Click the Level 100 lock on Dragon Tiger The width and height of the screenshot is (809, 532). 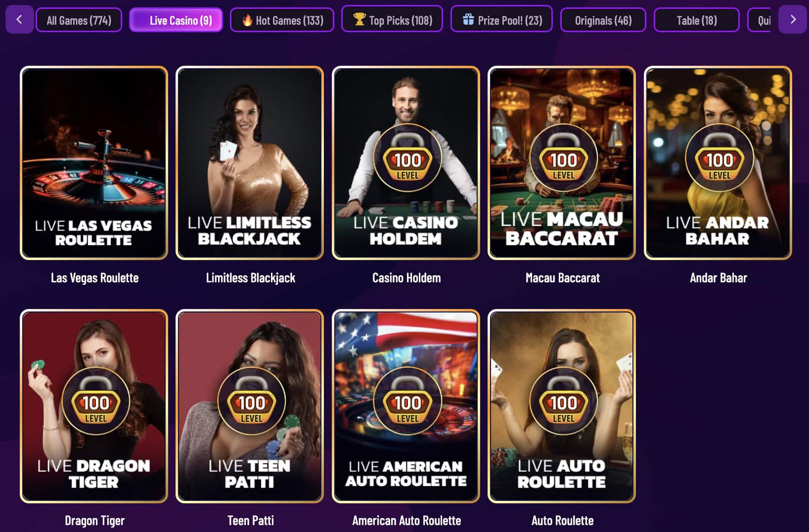coord(95,401)
